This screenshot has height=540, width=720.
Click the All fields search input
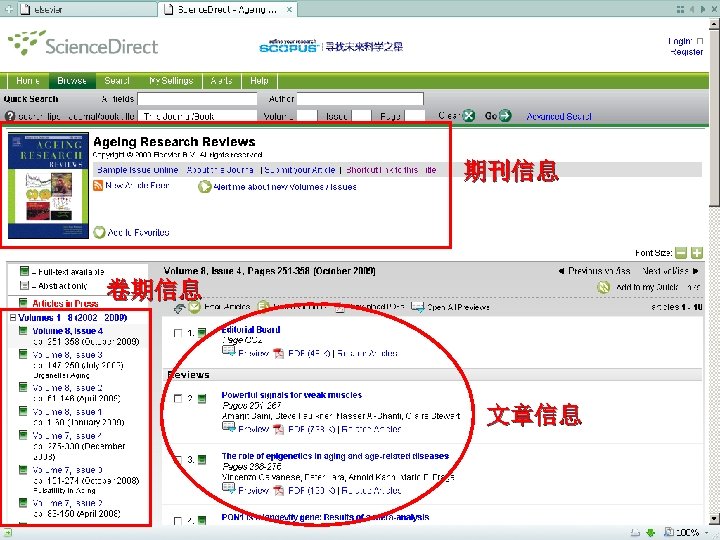pos(197,99)
